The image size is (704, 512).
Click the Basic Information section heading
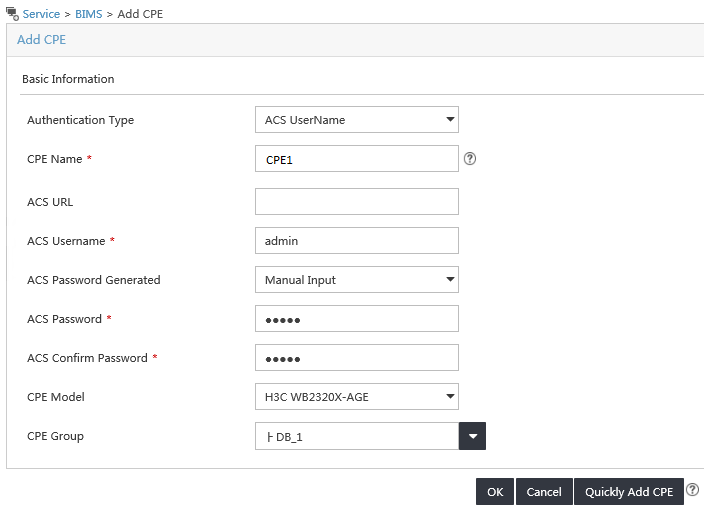[x=68, y=79]
